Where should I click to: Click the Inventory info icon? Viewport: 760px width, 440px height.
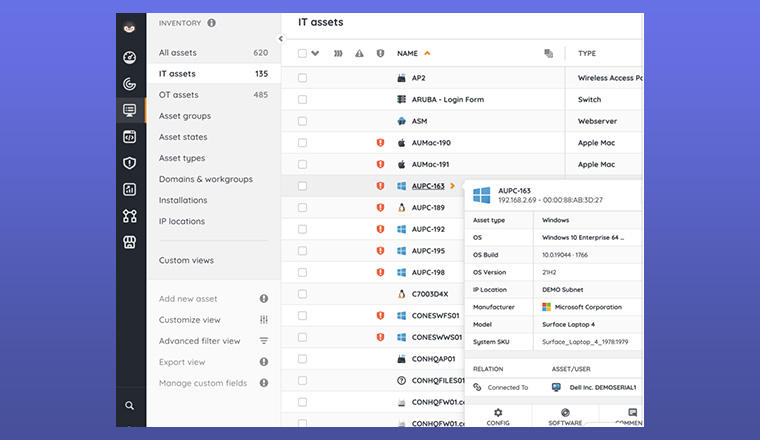(x=211, y=23)
